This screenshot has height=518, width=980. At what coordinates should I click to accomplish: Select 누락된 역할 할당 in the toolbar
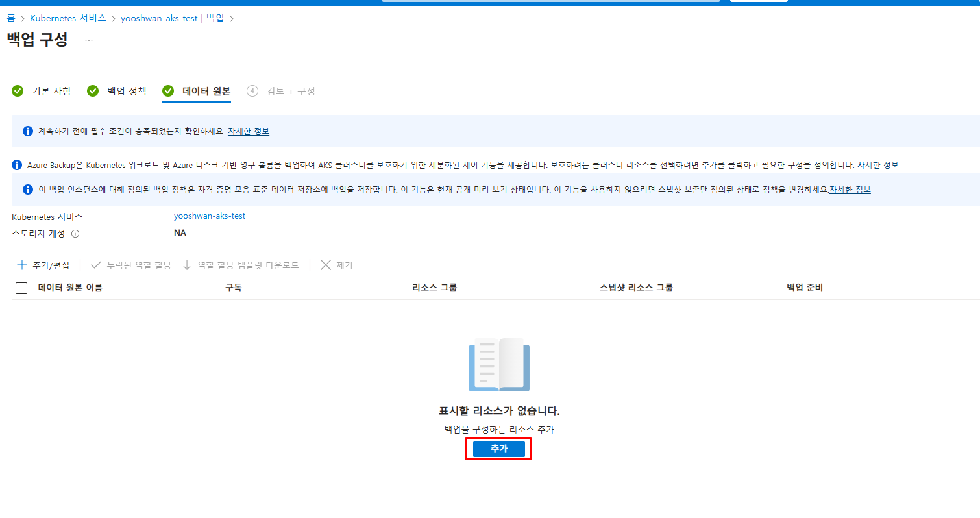130,265
